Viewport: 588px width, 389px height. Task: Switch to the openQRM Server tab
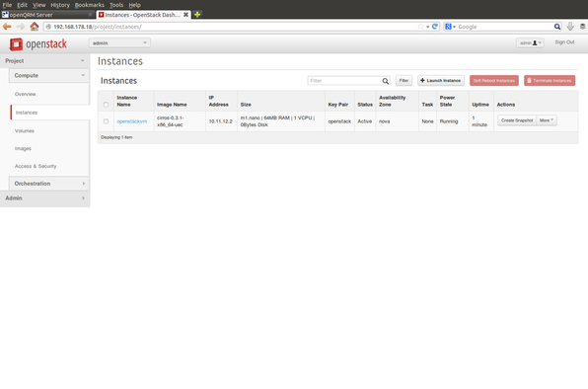[x=47, y=15]
